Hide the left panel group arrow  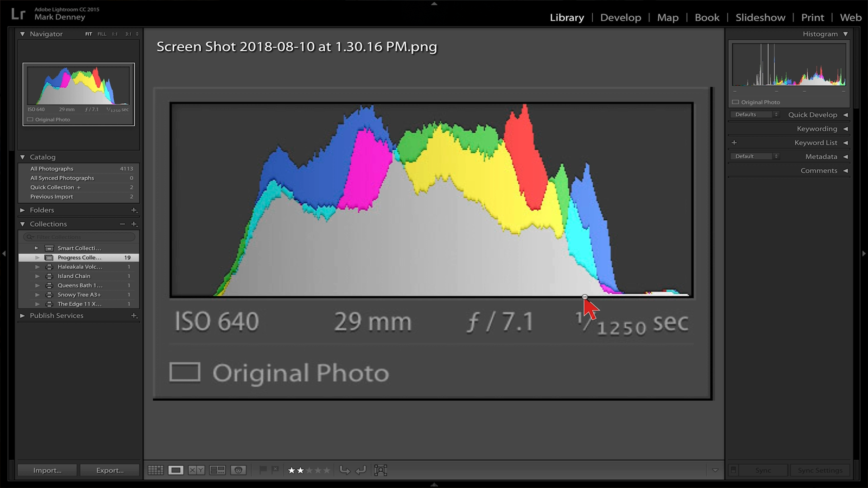pyautogui.click(x=4, y=254)
